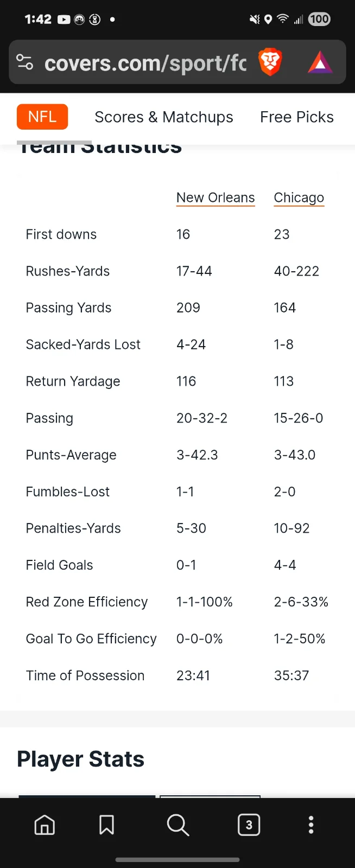Tap the search magnifier icon

click(x=177, y=825)
